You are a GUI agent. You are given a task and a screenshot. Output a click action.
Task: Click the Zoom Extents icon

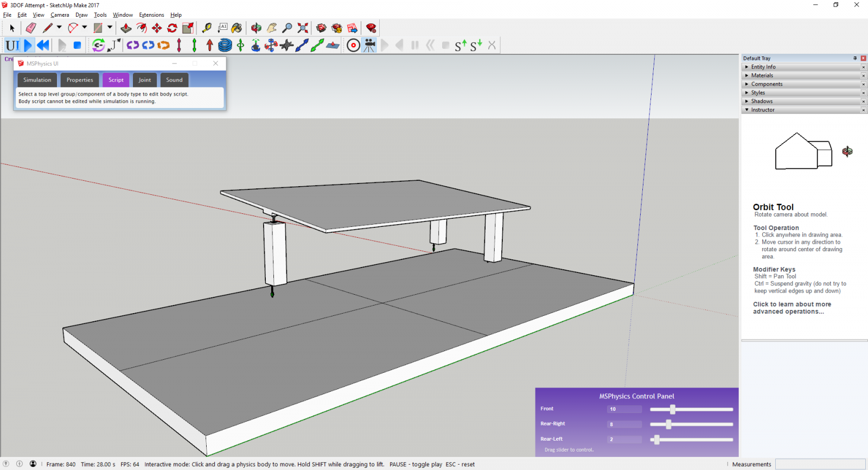[x=303, y=28]
